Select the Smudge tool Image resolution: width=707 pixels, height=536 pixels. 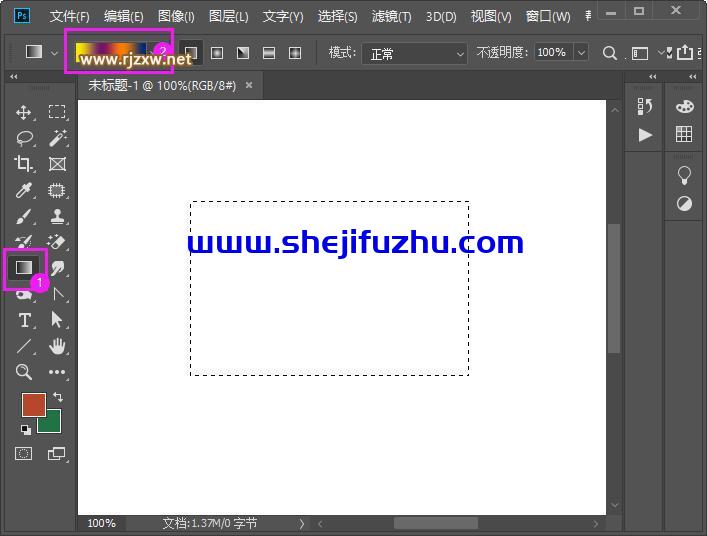57,268
